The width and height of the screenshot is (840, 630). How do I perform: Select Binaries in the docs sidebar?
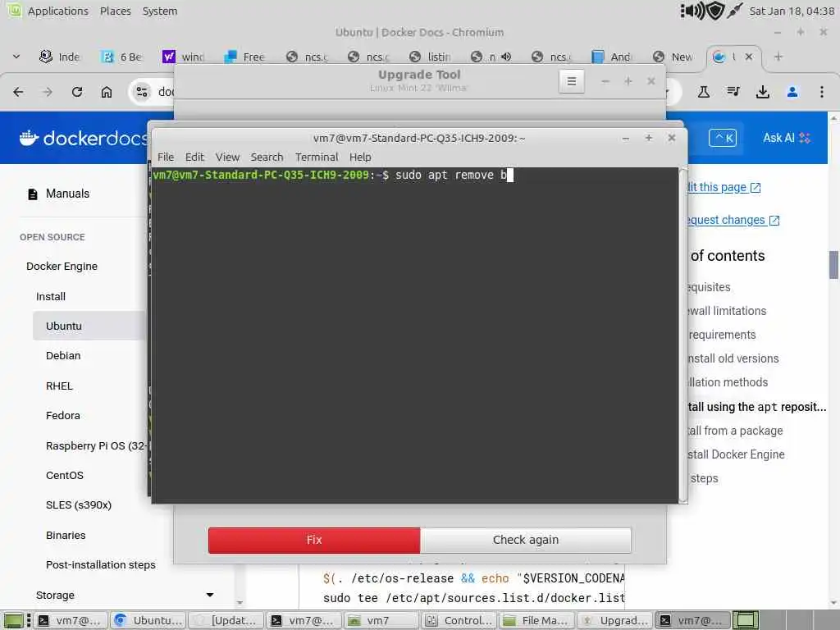click(66, 535)
